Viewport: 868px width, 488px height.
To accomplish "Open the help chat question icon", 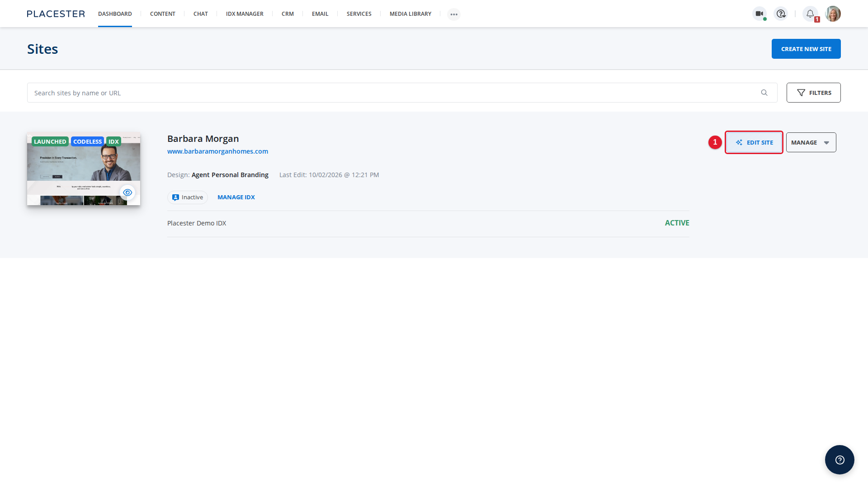I will pyautogui.click(x=781, y=14).
